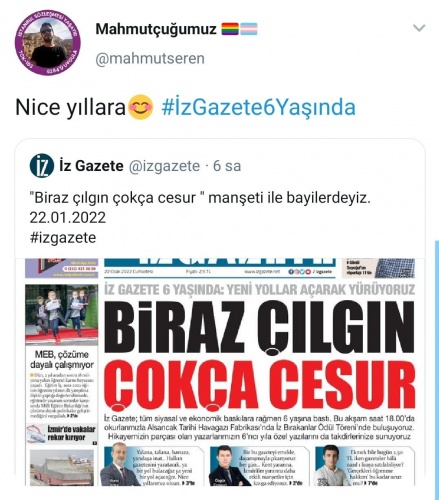The height and width of the screenshot is (500, 439).
Task: Open the İz Gazete account name
Action: (x=91, y=166)
